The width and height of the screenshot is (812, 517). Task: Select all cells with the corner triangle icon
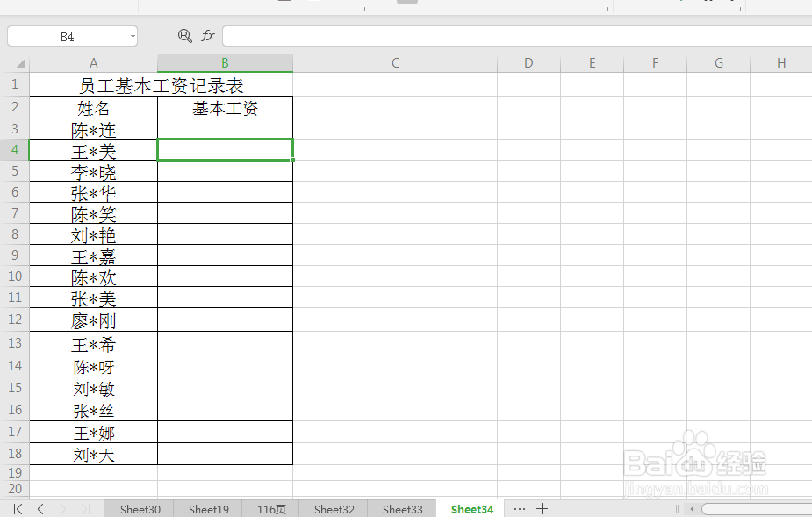19,62
